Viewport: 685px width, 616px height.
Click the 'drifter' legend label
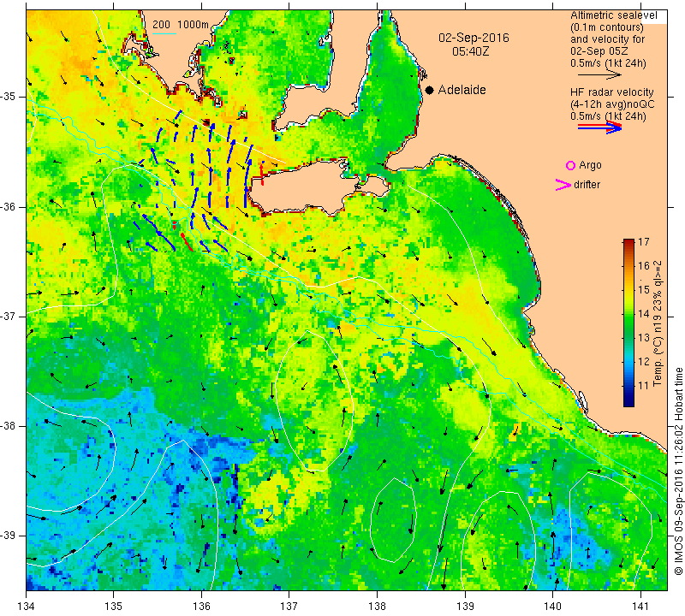587,185
